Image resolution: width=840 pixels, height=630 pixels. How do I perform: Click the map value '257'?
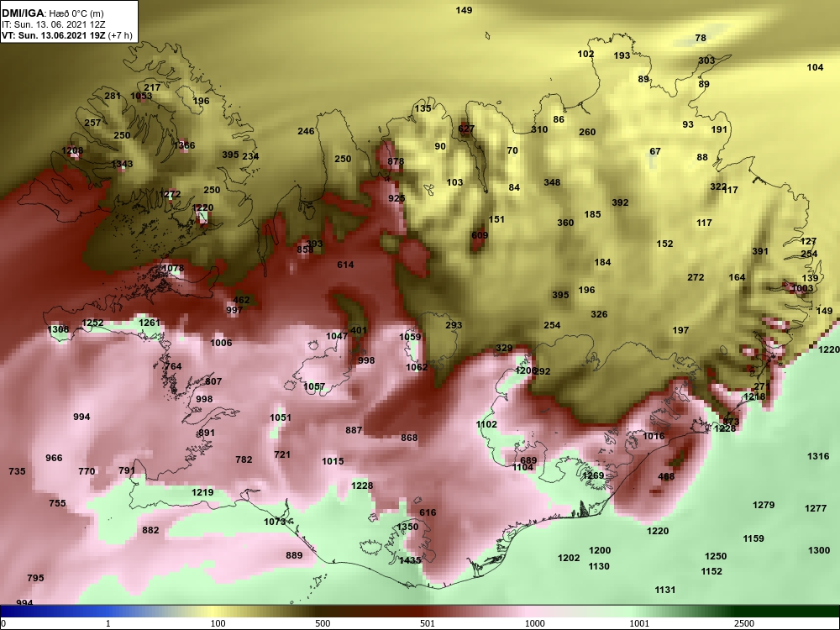92,123
